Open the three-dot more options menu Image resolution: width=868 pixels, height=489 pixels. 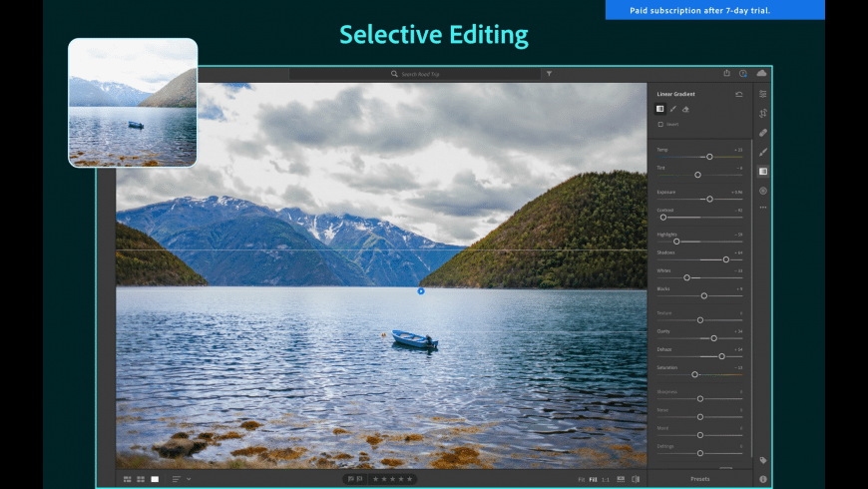(x=763, y=208)
